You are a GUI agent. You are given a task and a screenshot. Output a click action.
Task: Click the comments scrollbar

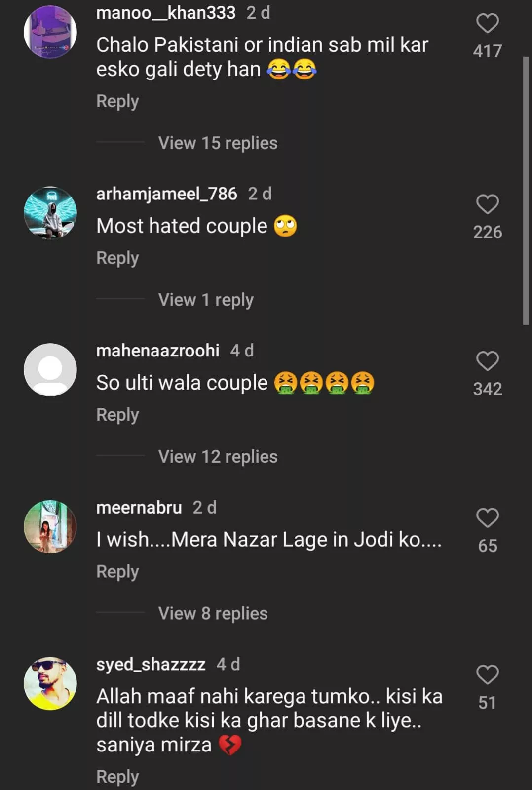526,191
